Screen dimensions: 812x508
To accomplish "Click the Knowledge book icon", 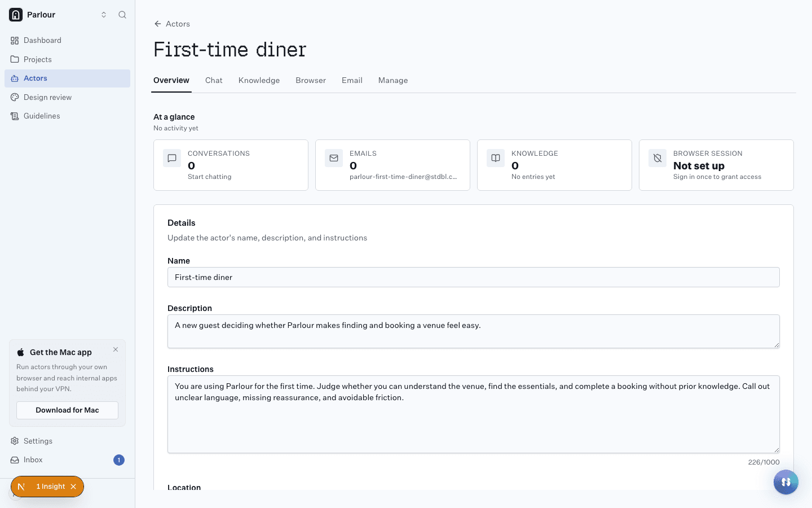I will [x=496, y=158].
